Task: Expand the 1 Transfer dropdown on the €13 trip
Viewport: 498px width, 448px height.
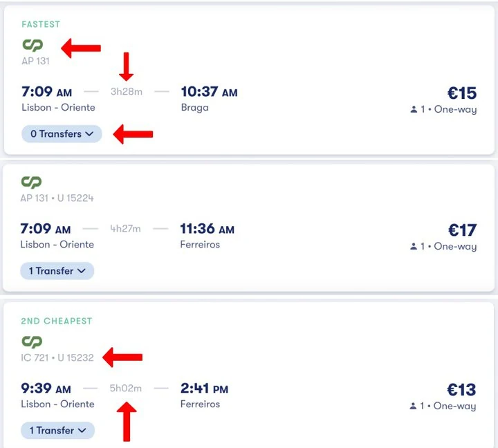Action: pos(57,430)
